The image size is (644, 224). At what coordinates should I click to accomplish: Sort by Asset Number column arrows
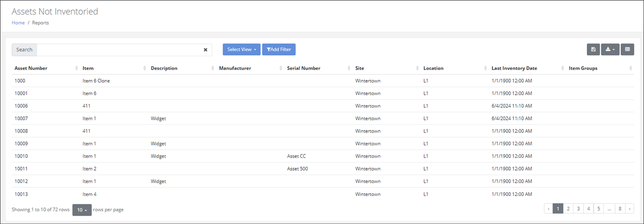click(76, 68)
